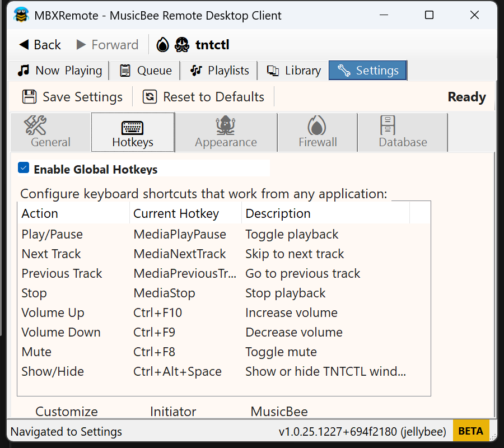Click the octopus icon next to tntctl
The image size is (504, 448).
pos(181,45)
